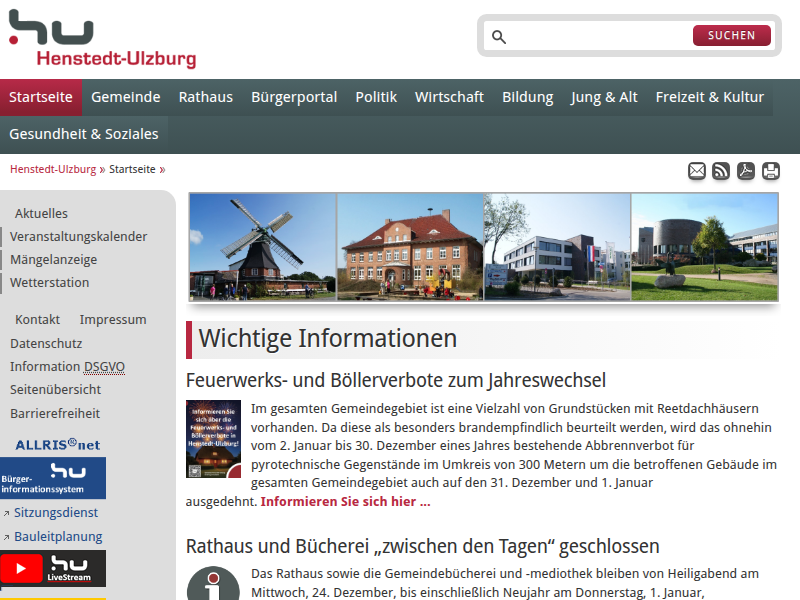
Task: Click the search magnifier icon
Action: (x=499, y=35)
